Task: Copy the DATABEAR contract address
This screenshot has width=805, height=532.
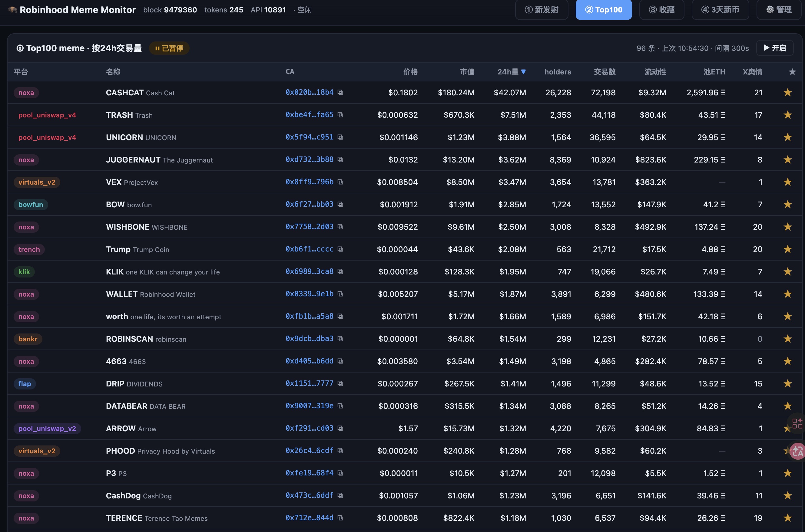Action: (x=340, y=406)
